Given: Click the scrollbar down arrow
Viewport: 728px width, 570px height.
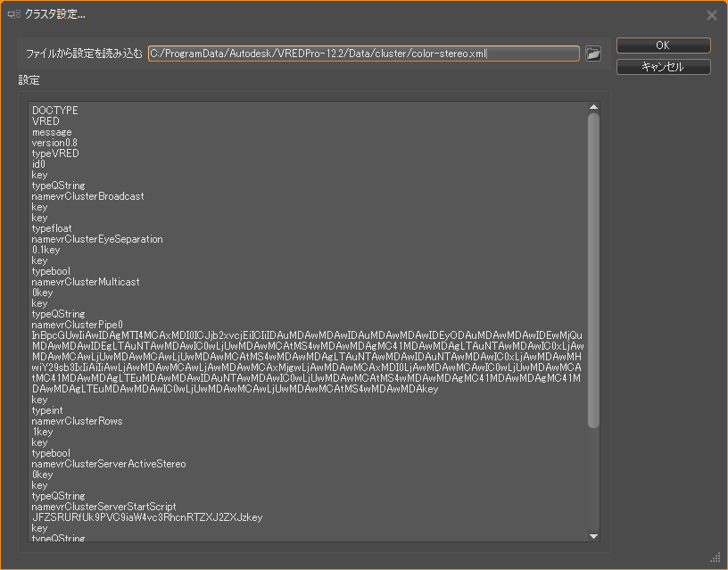Looking at the screenshot, I should pyautogui.click(x=593, y=536).
